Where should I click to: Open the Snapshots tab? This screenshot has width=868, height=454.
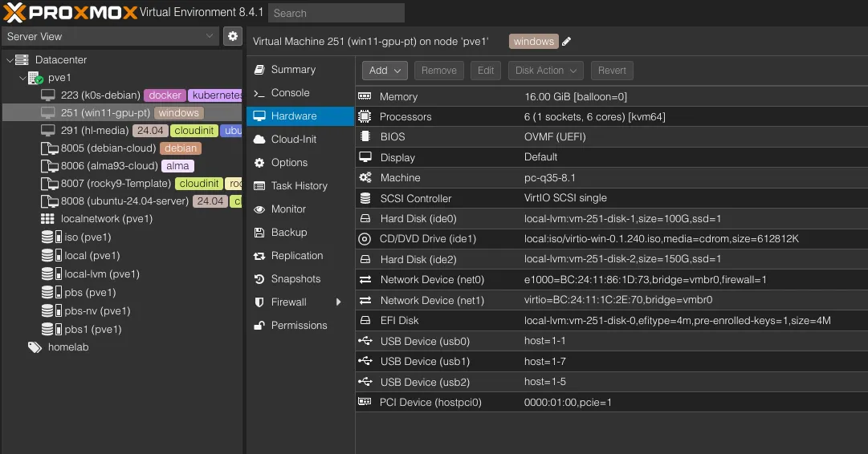click(x=295, y=279)
